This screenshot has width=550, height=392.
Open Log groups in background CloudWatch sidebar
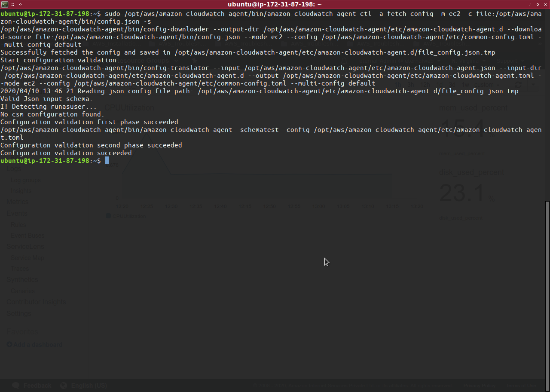(x=26, y=180)
